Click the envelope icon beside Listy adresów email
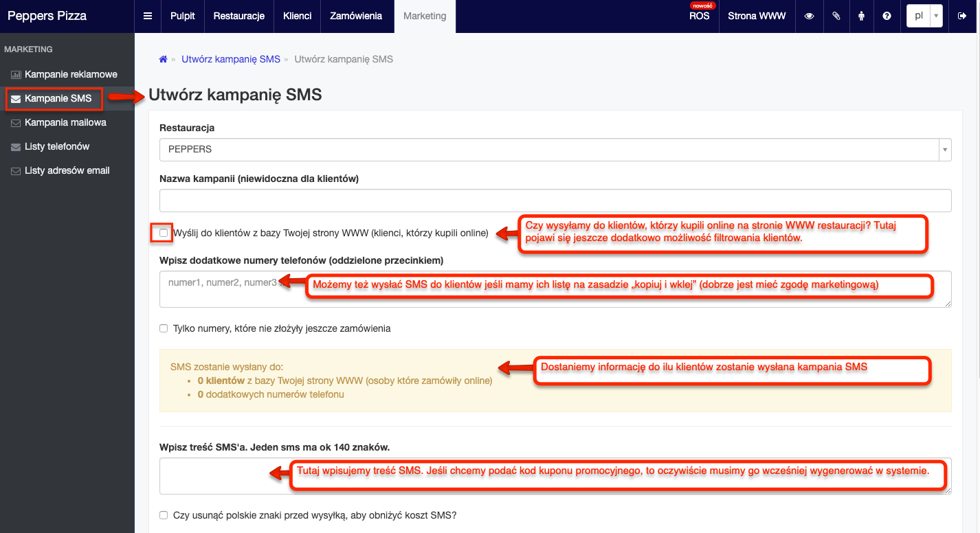The width and height of the screenshot is (980, 533). pos(16,171)
